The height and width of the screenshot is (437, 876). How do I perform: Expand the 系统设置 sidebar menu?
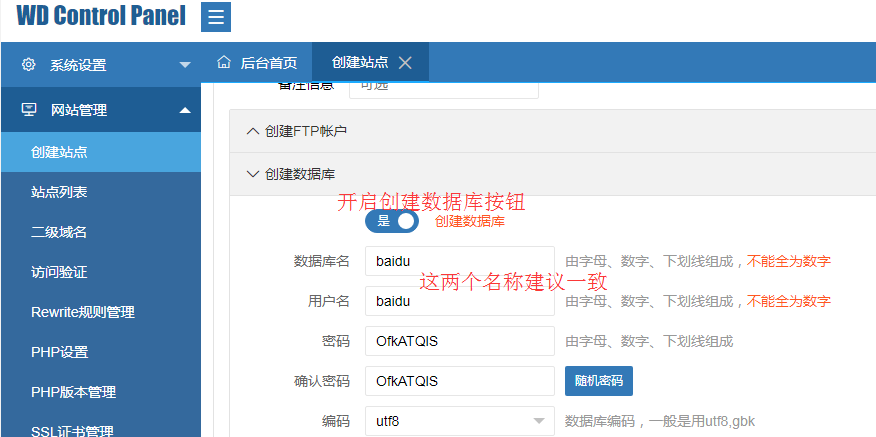tap(184, 65)
